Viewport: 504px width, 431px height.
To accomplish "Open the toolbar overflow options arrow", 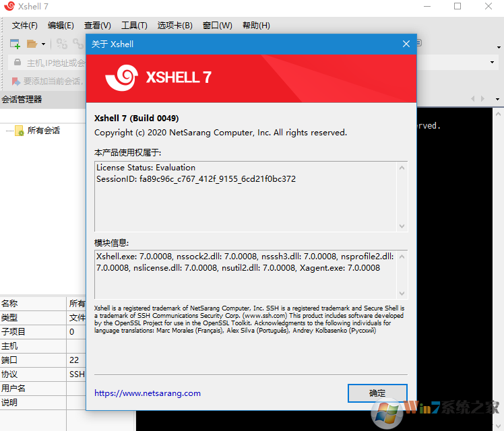I will [499, 48].
